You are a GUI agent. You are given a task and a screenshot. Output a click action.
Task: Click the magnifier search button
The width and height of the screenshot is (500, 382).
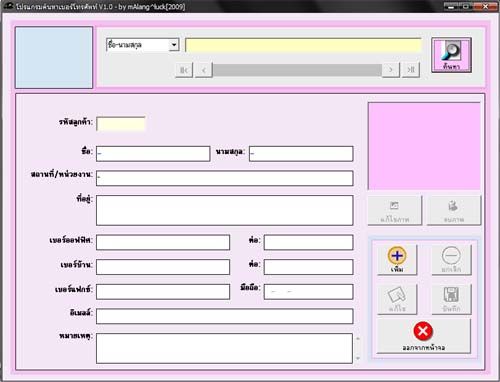(x=451, y=55)
